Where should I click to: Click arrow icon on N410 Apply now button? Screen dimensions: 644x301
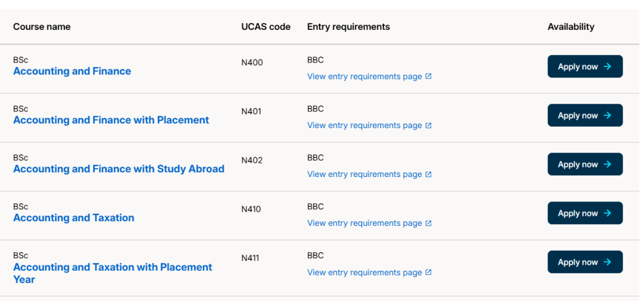608,213
